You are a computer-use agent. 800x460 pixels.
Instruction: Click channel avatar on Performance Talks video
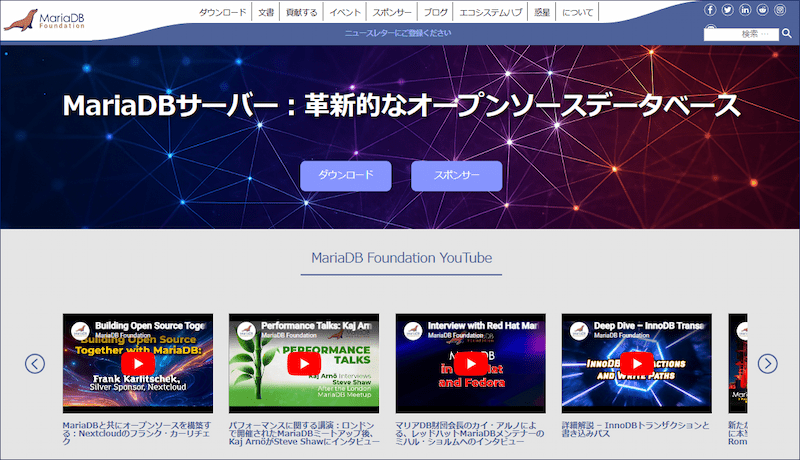tap(247, 331)
